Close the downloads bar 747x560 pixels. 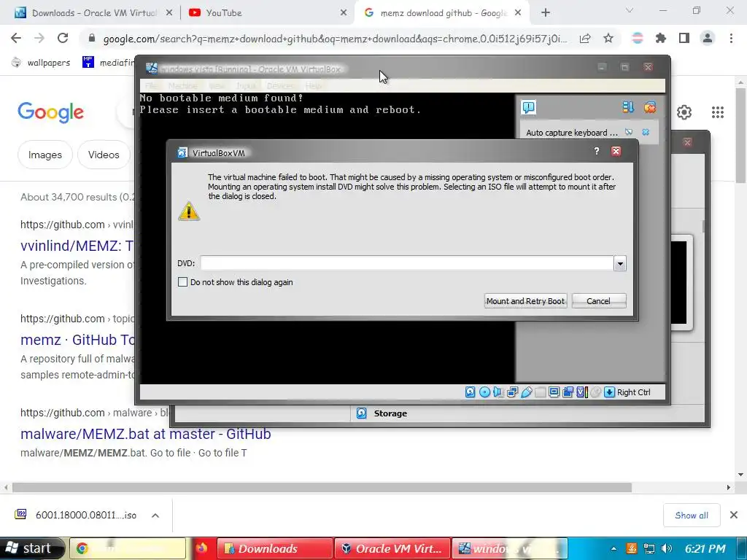click(x=734, y=515)
